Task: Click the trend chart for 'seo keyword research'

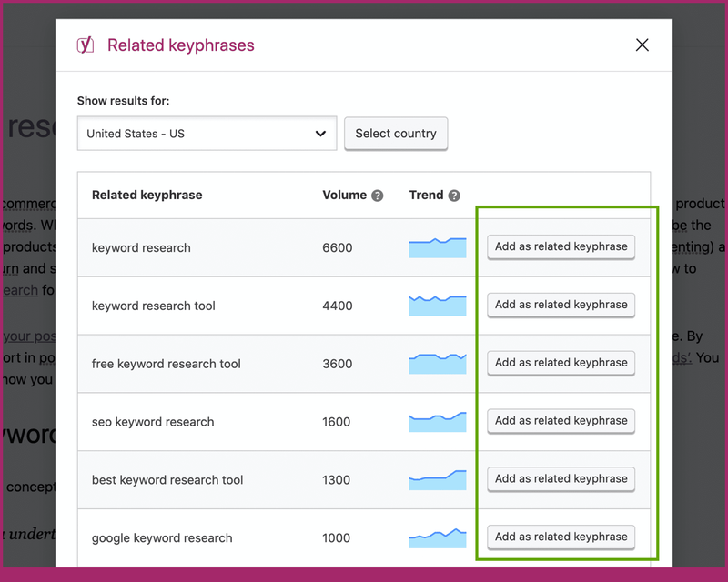Action: pos(437,422)
